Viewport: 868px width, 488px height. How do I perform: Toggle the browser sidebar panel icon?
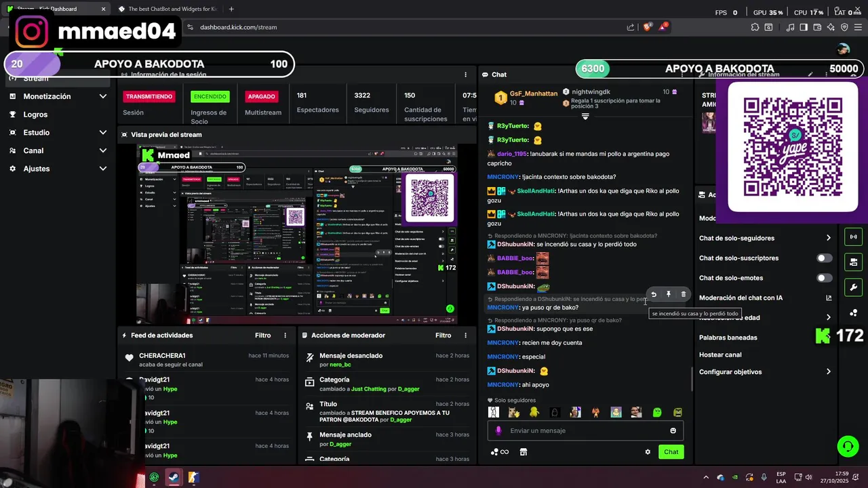pos(804,27)
